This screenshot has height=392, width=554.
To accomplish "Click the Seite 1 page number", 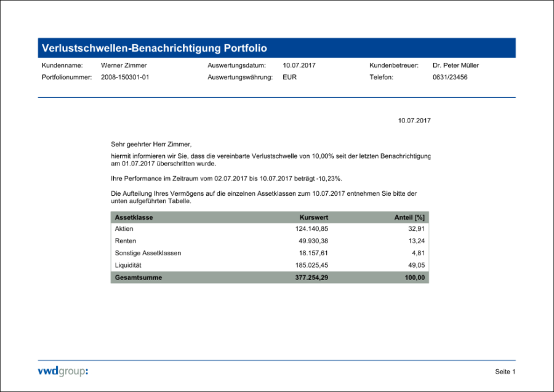I will 505,372.
